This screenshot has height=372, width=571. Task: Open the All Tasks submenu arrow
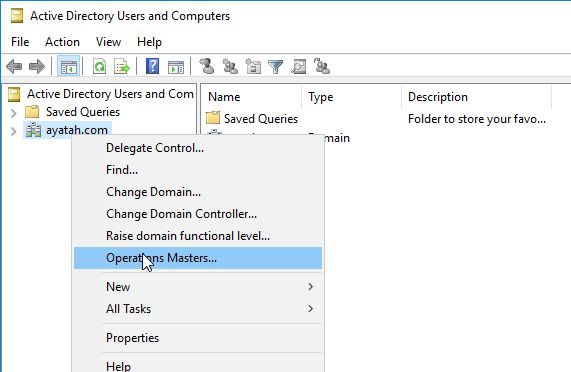310,309
